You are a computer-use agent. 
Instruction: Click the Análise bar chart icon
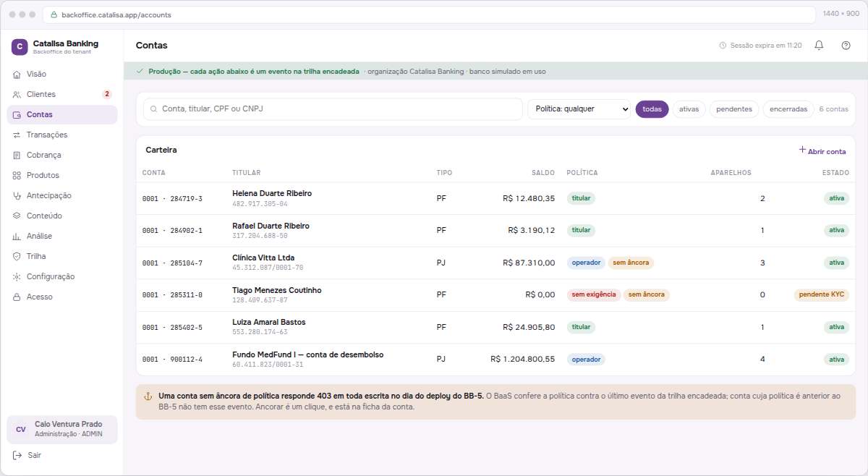17,237
